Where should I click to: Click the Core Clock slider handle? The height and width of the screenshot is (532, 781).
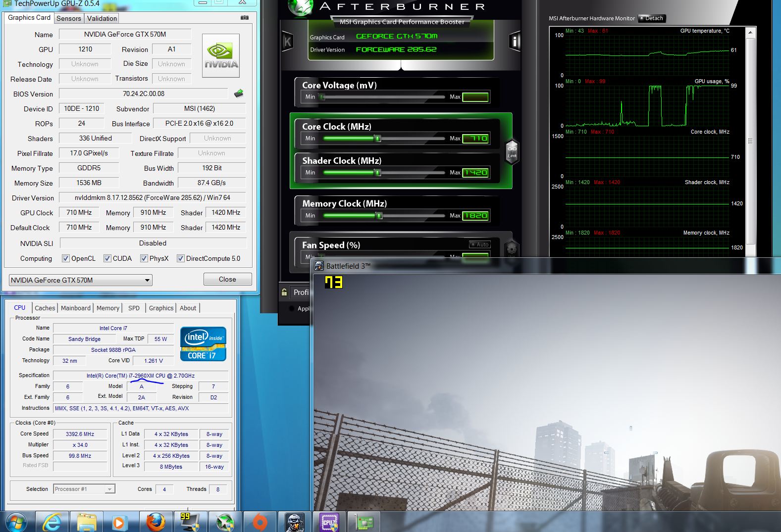click(378, 139)
